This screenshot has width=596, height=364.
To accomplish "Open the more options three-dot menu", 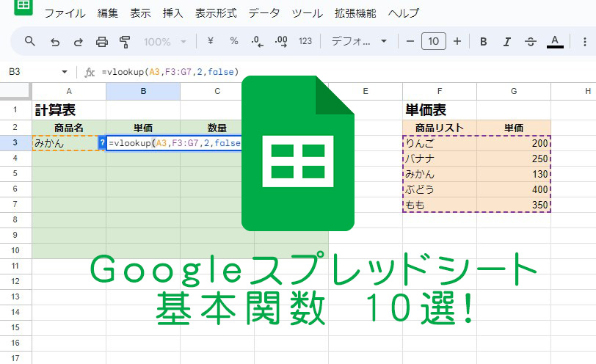I will pos(584,41).
